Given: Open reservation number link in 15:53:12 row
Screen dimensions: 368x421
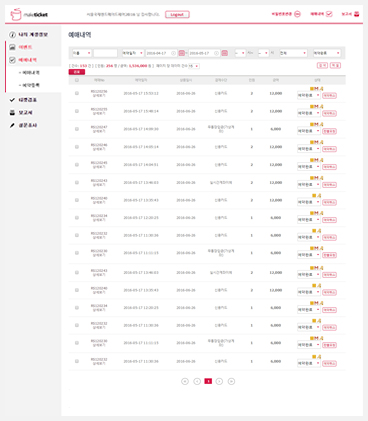Looking at the screenshot, I should pos(99,91).
